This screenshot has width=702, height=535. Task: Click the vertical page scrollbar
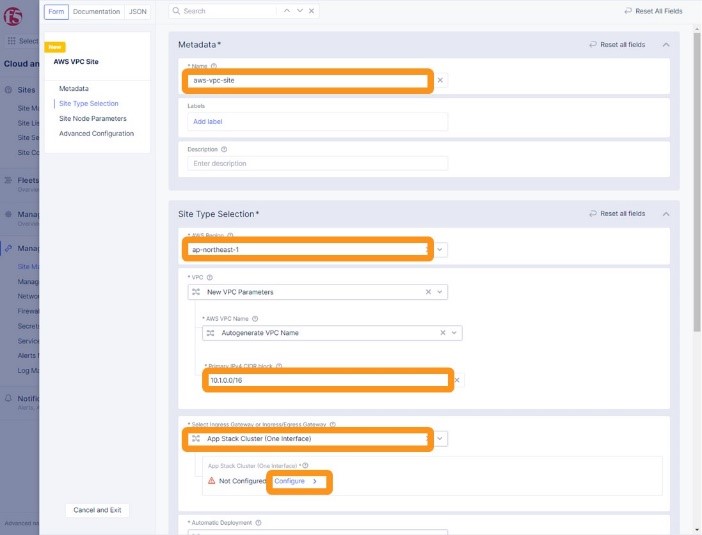coord(696,183)
